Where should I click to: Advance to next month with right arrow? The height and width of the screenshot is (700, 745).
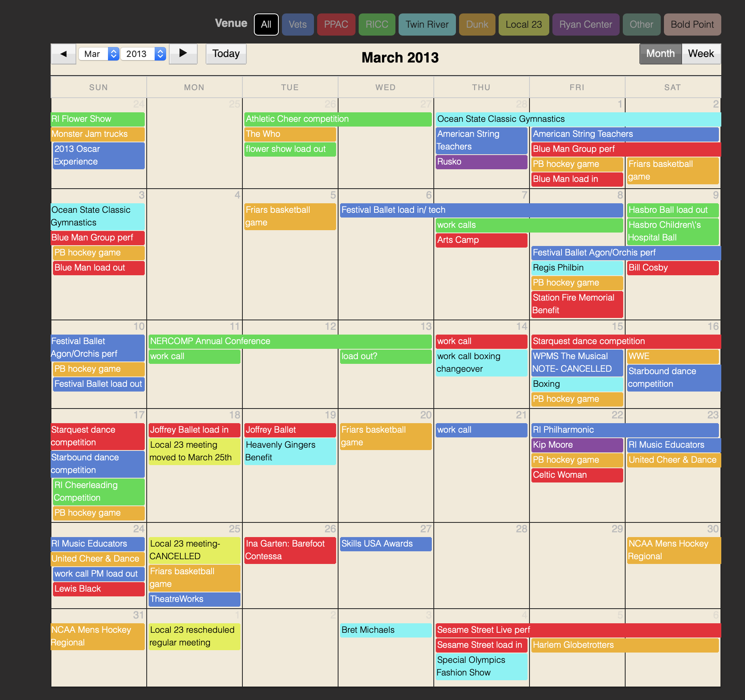click(183, 54)
